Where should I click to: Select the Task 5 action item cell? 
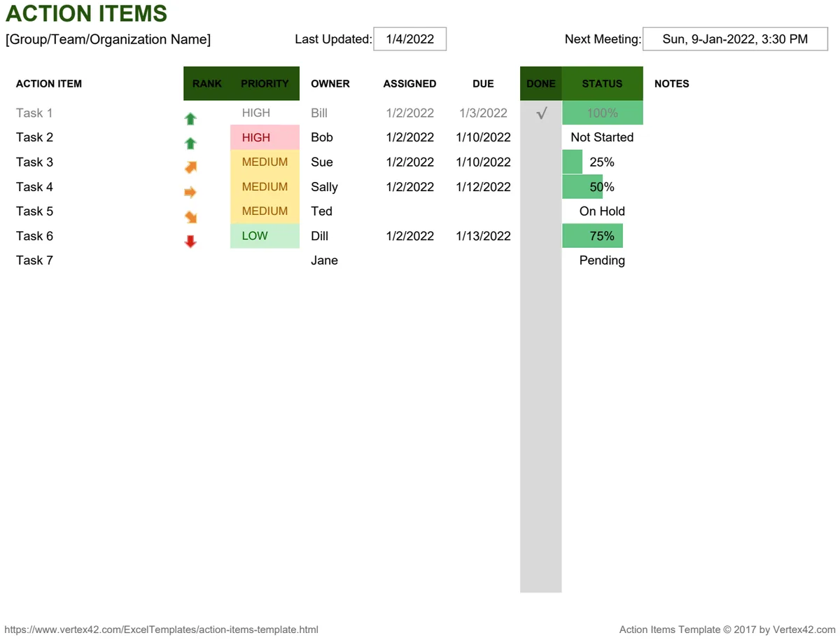[34, 211]
